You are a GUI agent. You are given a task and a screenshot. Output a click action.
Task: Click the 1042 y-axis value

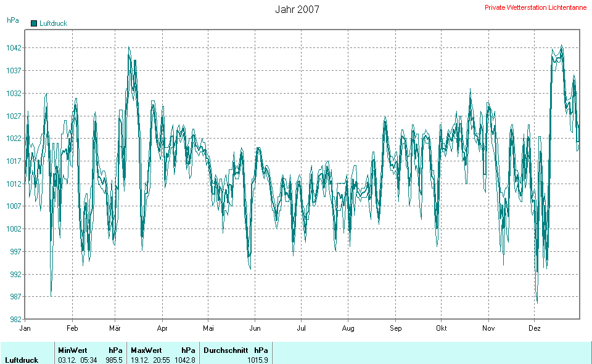[14, 48]
